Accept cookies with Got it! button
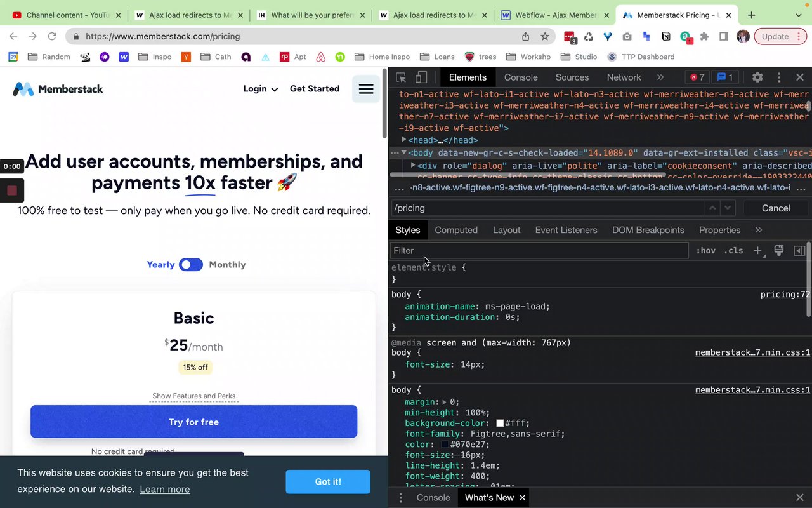This screenshot has height=508, width=812. click(328, 481)
